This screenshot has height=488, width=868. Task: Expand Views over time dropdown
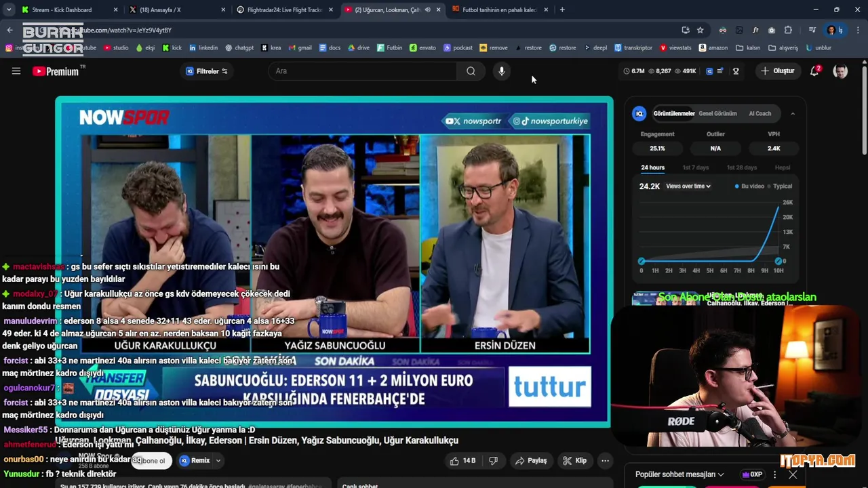pos(688,186)
